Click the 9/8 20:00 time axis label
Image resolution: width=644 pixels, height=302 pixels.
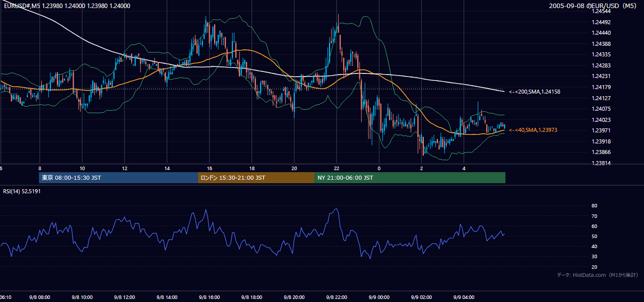pyautogui.click(x=294, y=297)
